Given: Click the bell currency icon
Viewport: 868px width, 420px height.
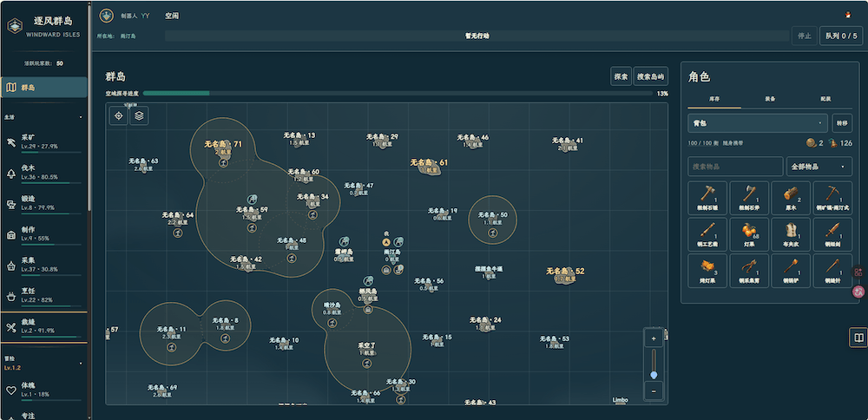Looking at the screenshot, I should pos(832,143).
